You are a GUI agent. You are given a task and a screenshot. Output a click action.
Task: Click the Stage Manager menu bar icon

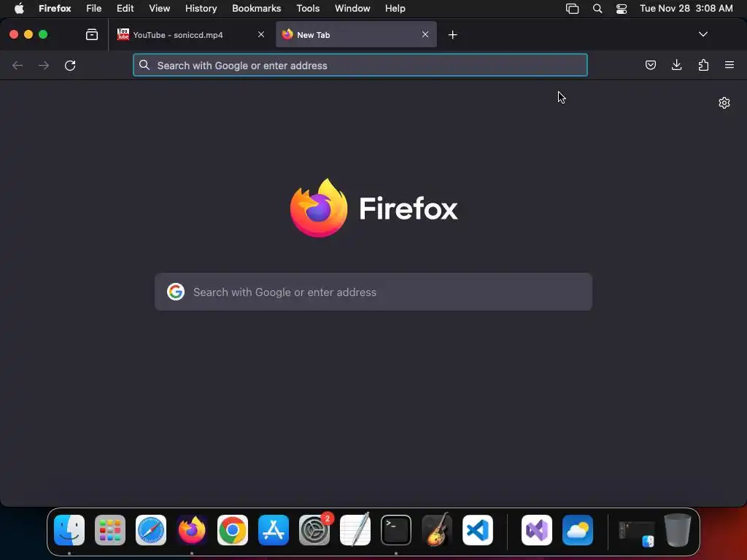click(x=572, y=9)
